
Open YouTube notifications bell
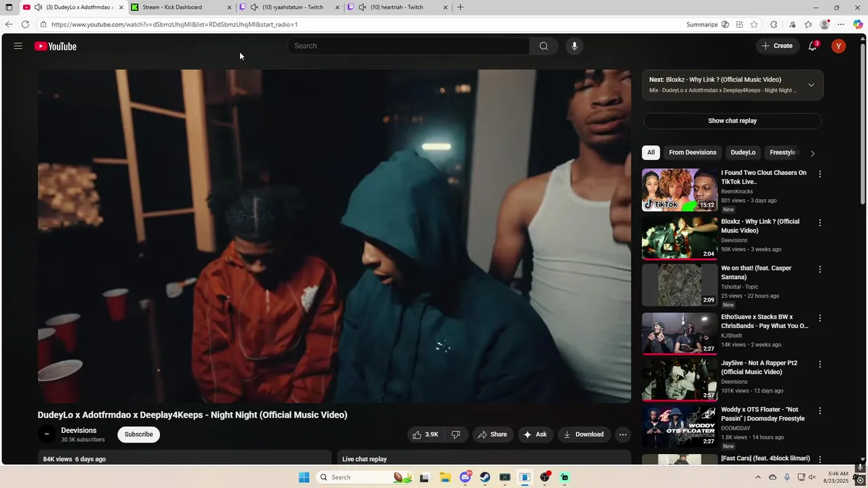coord(812,46)
